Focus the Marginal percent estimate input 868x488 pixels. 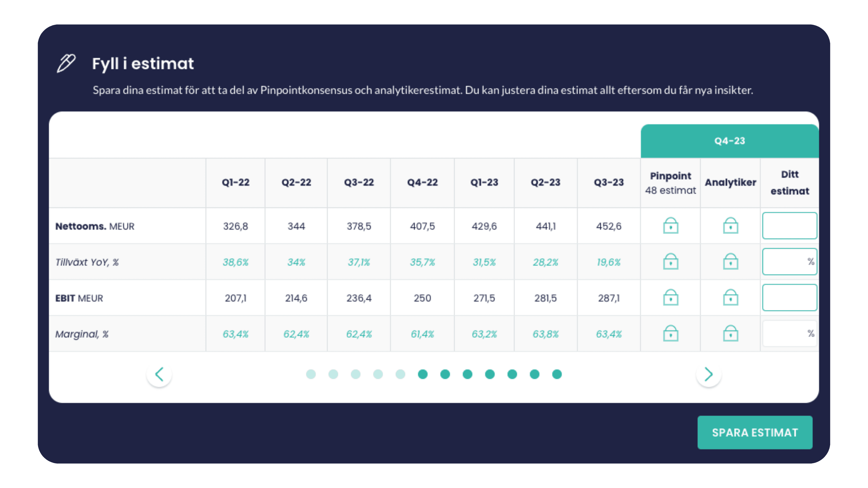(x=790, y=334)
